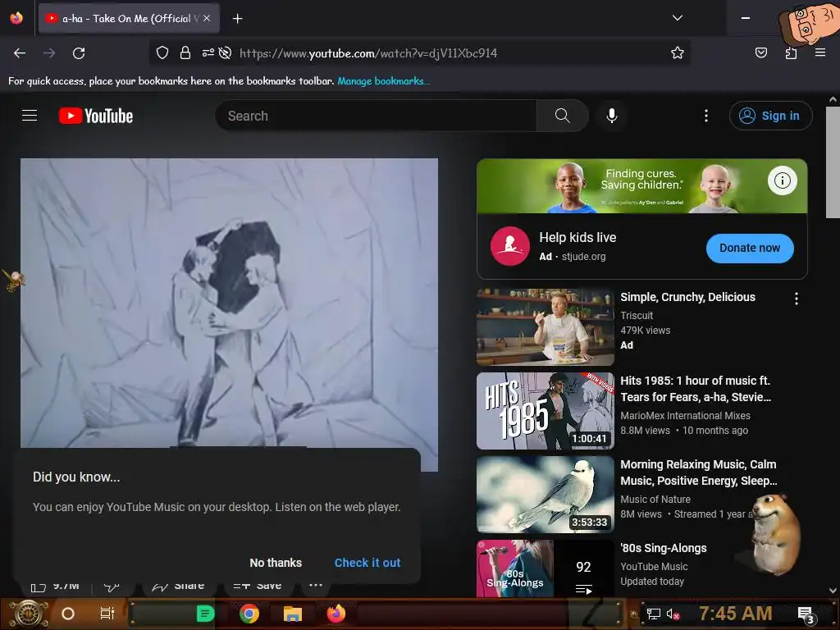Open Hits 1985: 1 hour of music title
This screenshot has width=840, height=630.
(x=696, y=389)
